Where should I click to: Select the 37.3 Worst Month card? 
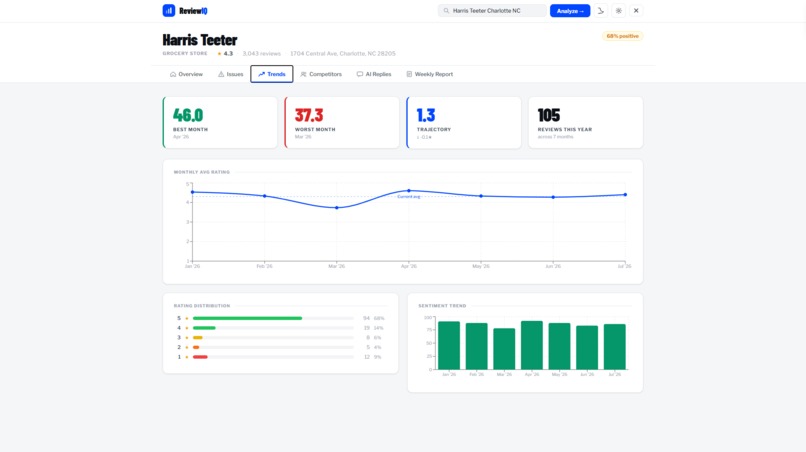pyautogui.click(x=342, y=122)
